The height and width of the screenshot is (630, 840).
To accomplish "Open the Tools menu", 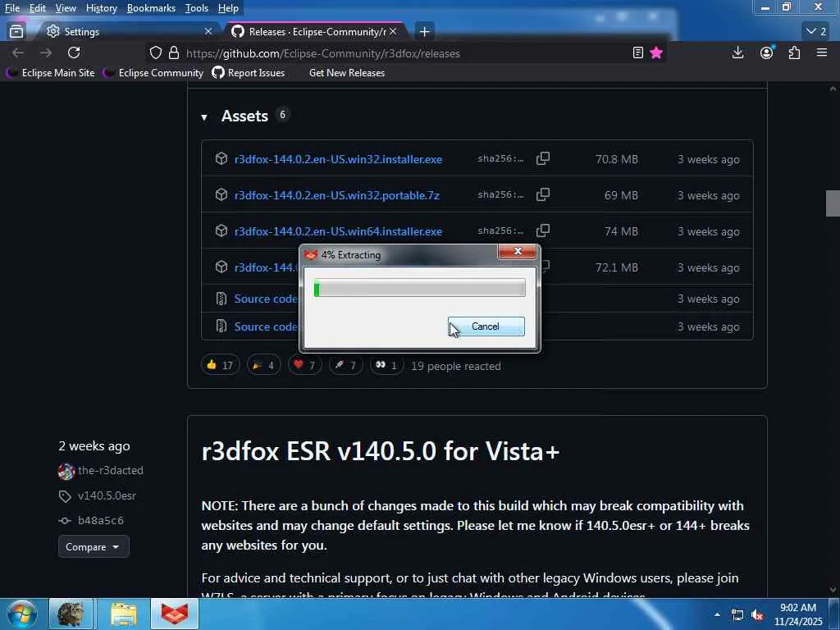I will [197, 8].
